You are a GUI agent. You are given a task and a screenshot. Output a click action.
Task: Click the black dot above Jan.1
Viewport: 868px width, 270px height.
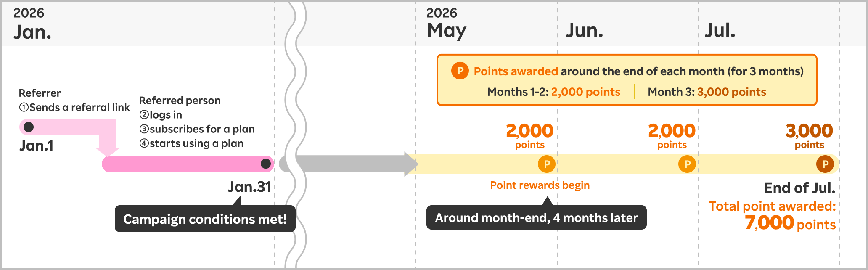[29, 127]
